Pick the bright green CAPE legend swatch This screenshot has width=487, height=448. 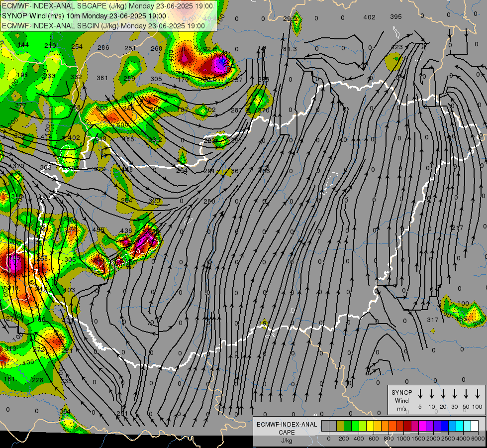point(355,426)
